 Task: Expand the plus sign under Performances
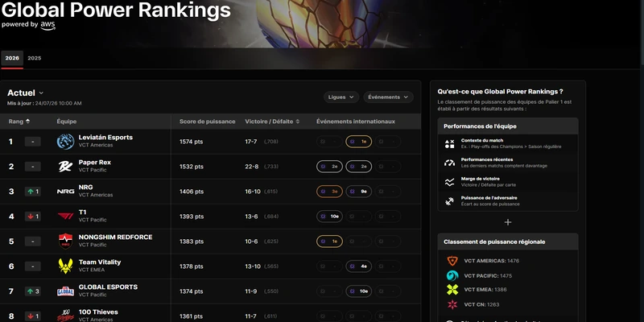[508, 222]
